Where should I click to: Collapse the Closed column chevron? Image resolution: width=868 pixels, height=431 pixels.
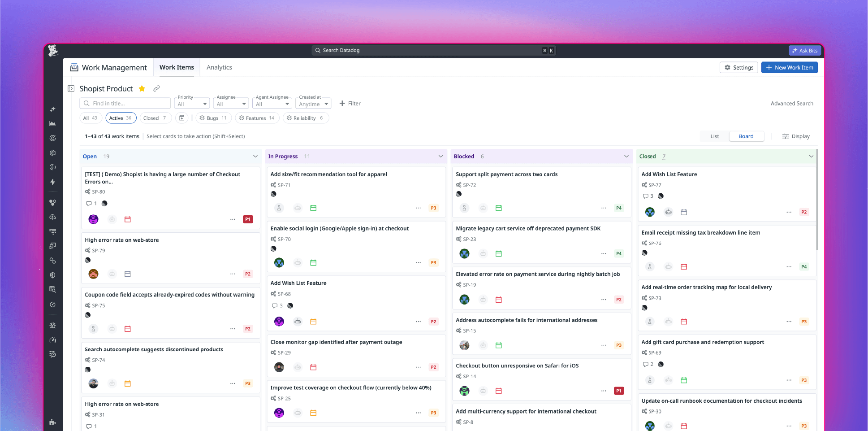[x=811, y=157]
